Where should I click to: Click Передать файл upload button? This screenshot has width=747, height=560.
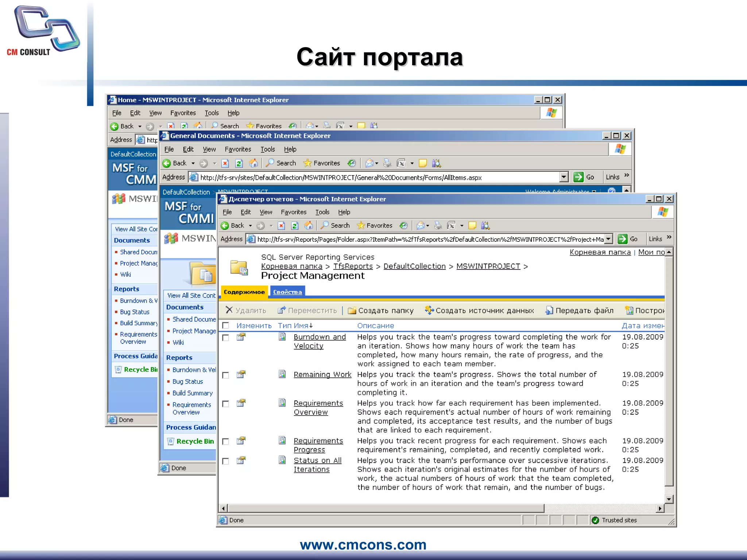coord(580,310)
